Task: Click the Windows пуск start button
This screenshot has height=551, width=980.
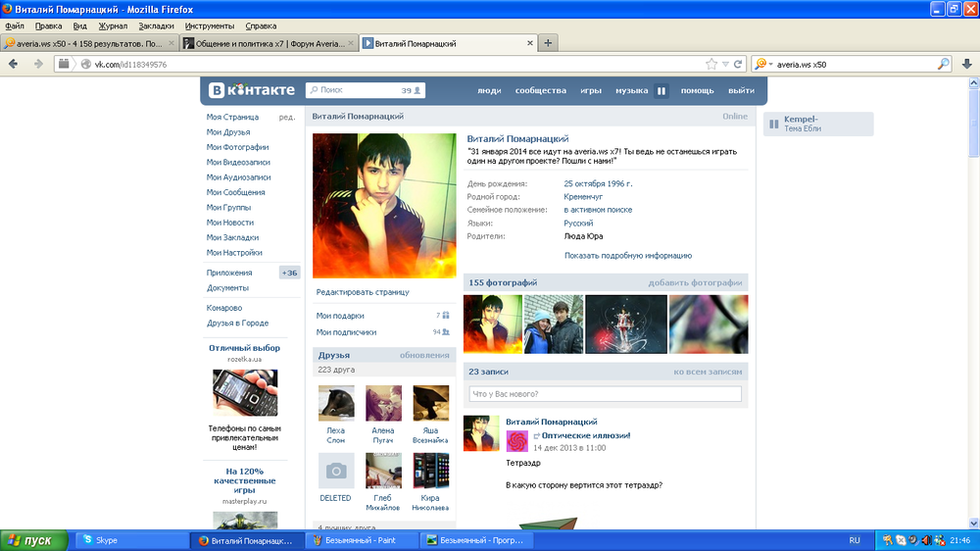Action: pos(33,540)
